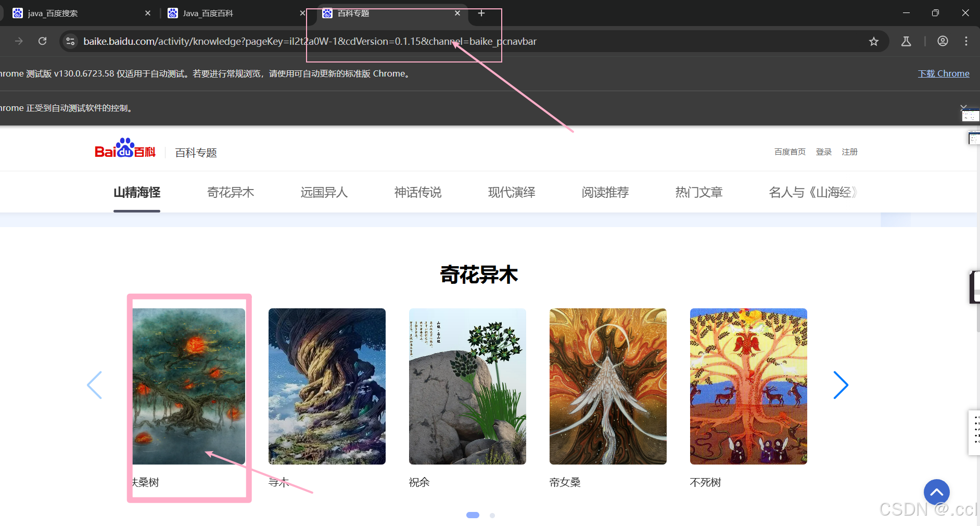The image size is (980, 526).
Task: Select the 名人与《山海经》 category tab
Action: 813,193
